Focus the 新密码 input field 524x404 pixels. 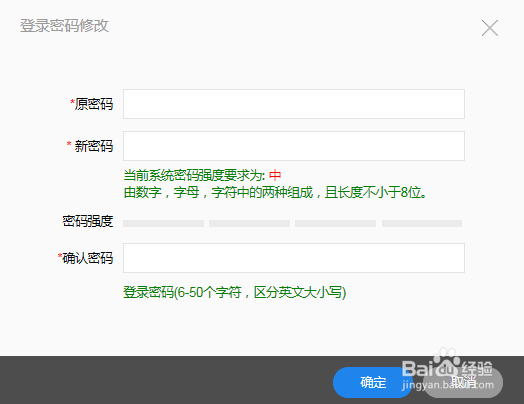[294, 146]
